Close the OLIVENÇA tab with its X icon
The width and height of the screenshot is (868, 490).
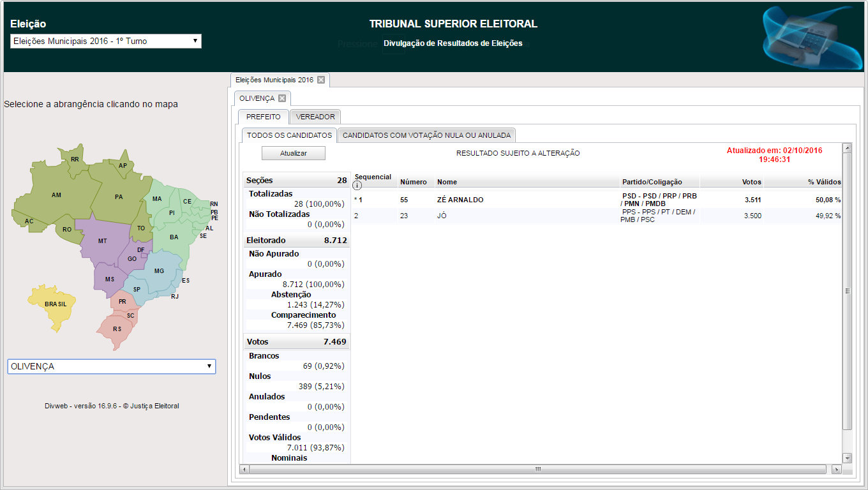[x=282, y=98]
